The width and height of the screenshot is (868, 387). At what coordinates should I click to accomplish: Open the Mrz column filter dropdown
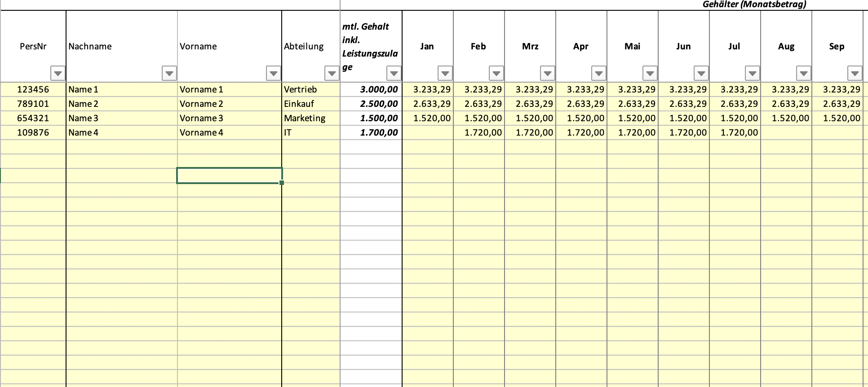tap(547, 73)
